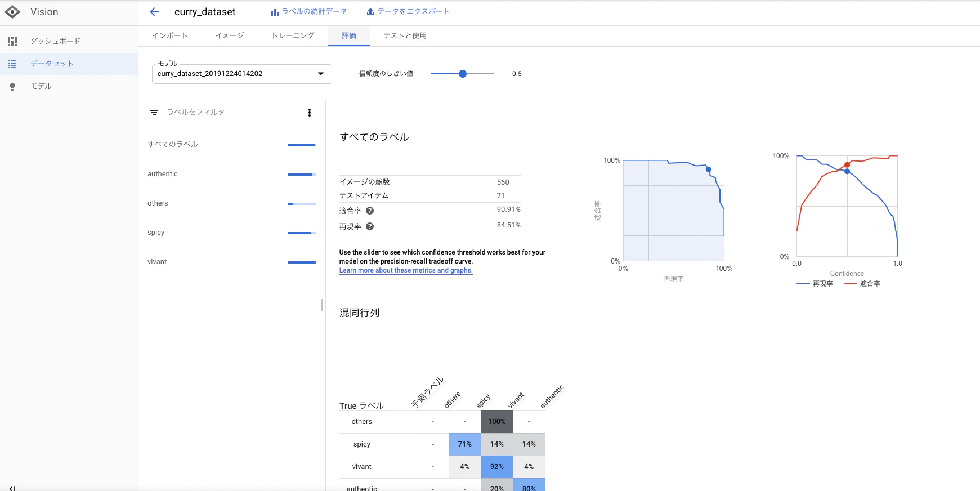This screenshot has height=491, width=980.
Task: Click the 84.51% recall value
Action: 508,225
